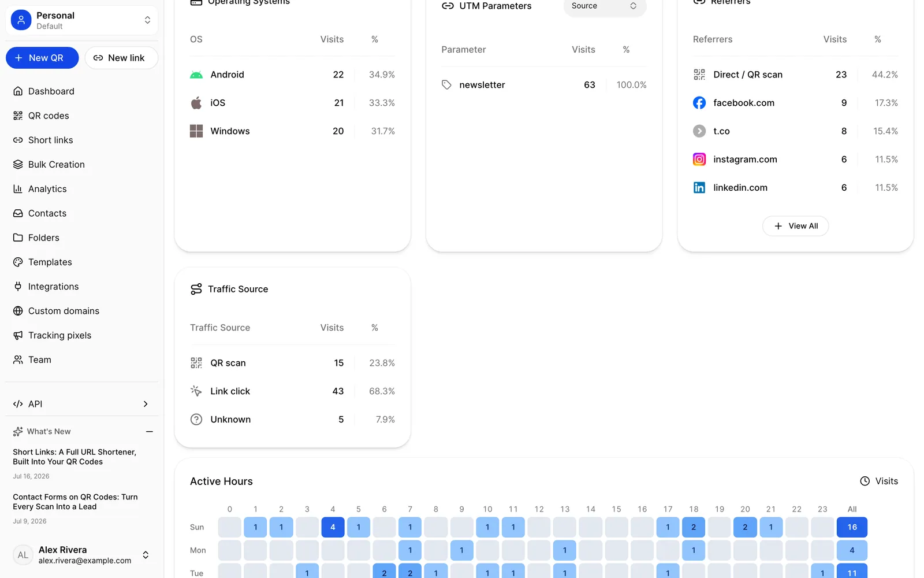
Task: Open Contact Forms on QR Codes article
Action: pyautogui.click(x=75, y=502)
